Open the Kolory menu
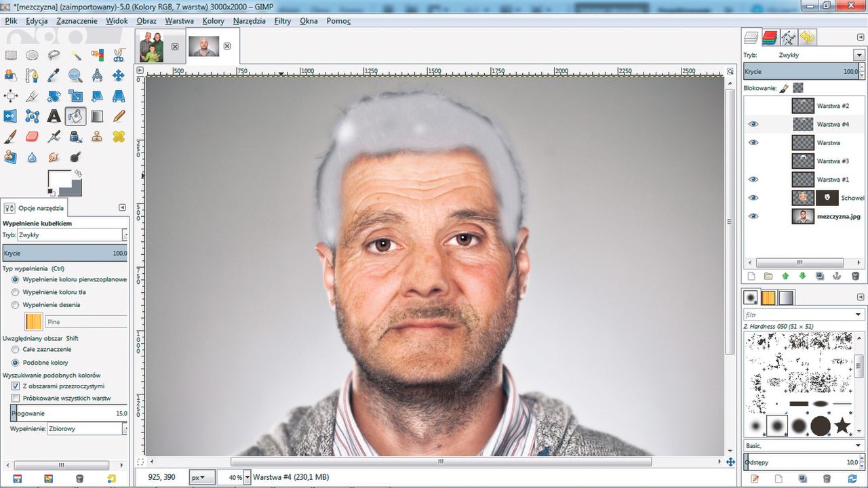The image size is (868, 488). 214,21
